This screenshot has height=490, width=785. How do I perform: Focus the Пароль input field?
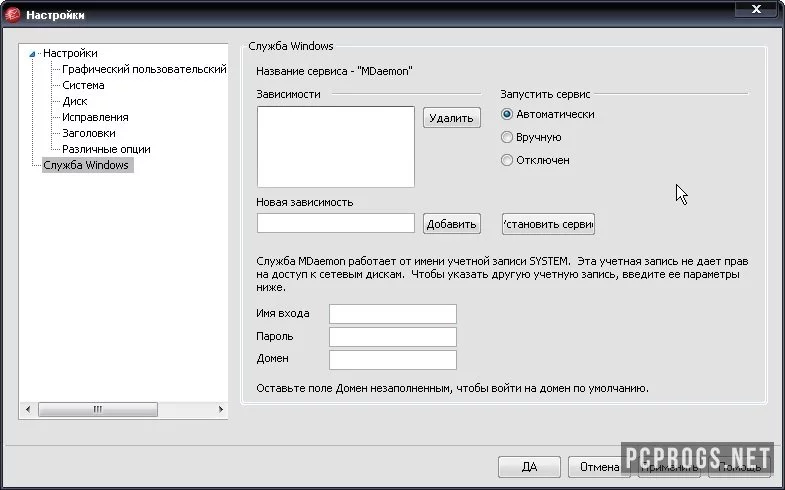393,337
